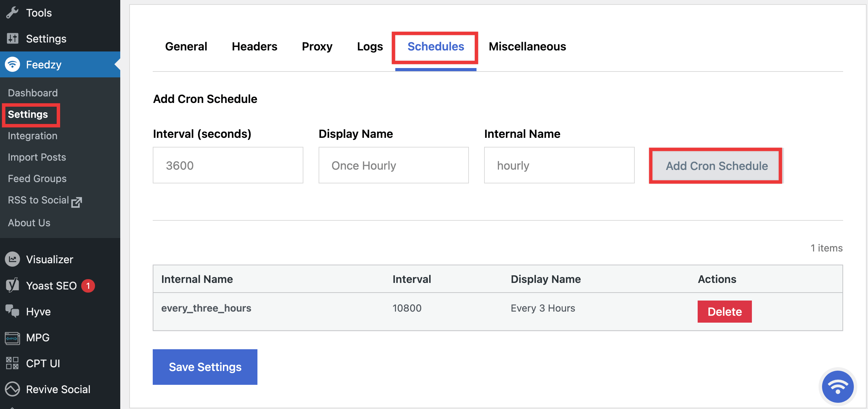Click the Feedzy wifi logo icon

click(12, 64)
